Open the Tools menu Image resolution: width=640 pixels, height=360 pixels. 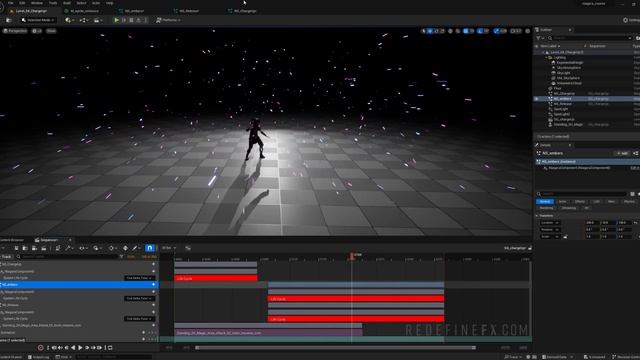[53, 3]
